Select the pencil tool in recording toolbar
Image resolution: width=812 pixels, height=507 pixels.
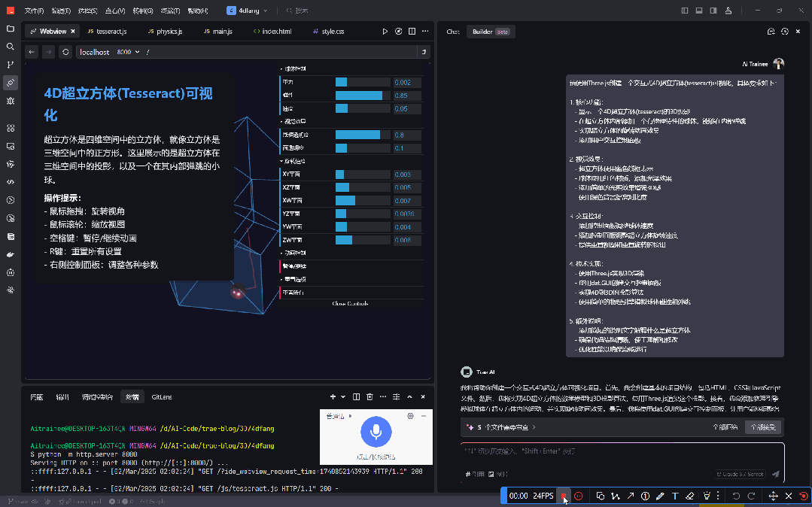click(x=660, y=496)
